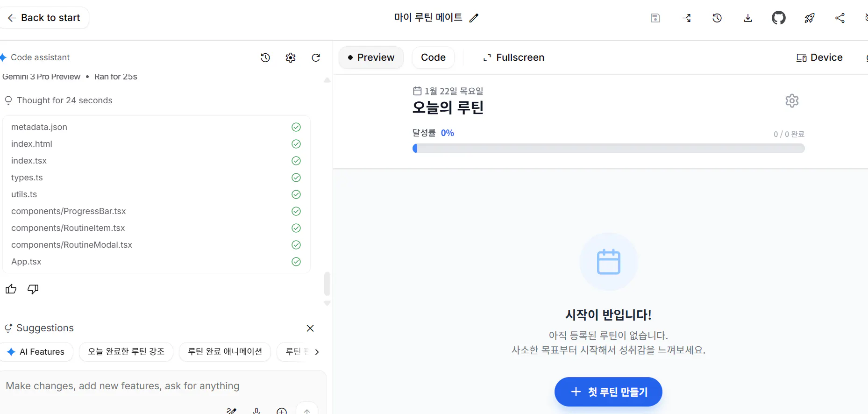Download the app with the download icon
The height and width of the screenshot is (414, 868).
pyautogui.click(x=748, y=18)
